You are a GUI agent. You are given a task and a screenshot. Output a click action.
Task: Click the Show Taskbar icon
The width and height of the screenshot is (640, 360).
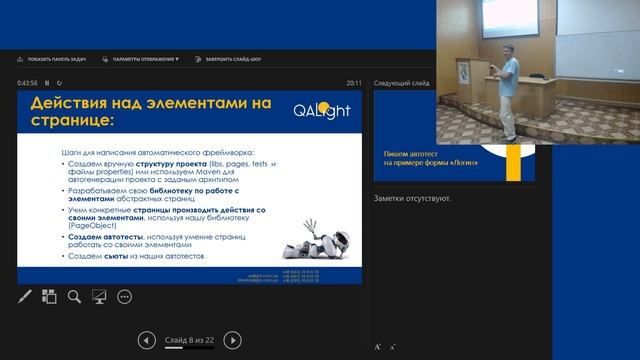click(20, 60)
